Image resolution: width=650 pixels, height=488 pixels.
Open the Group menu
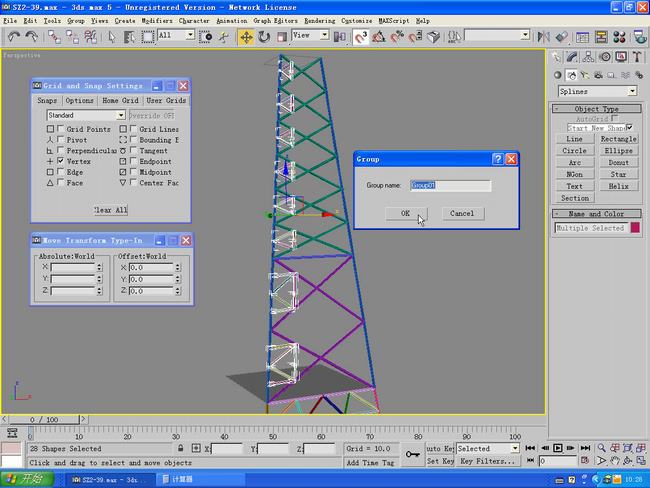[76, 20]
